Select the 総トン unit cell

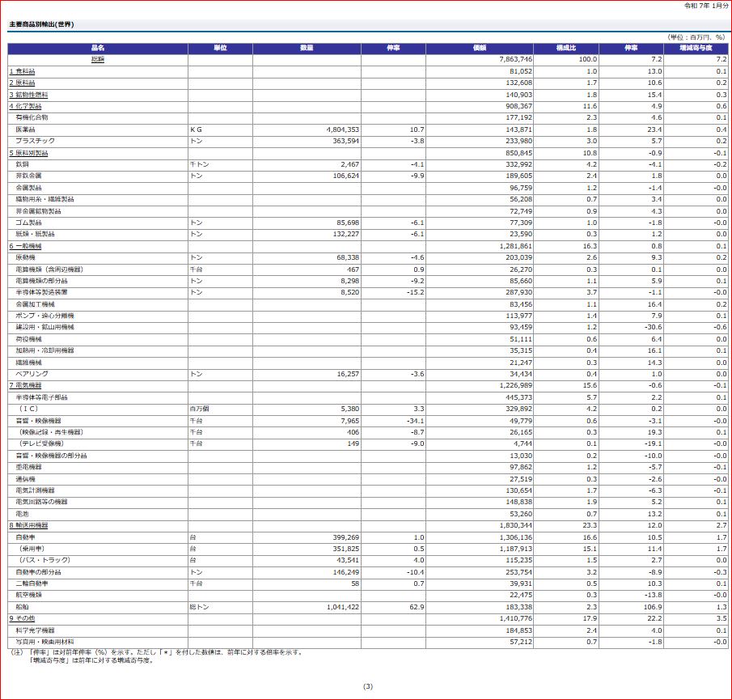[220, 607]
